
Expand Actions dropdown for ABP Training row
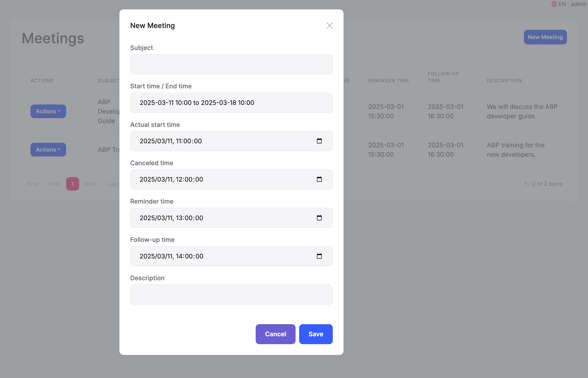(48, 150)
